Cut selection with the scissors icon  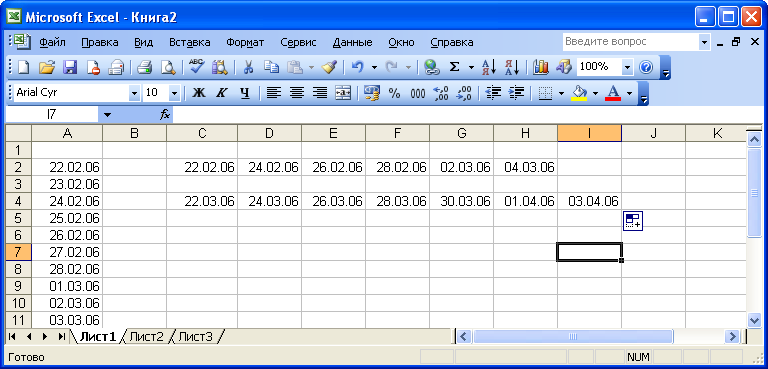248,67
